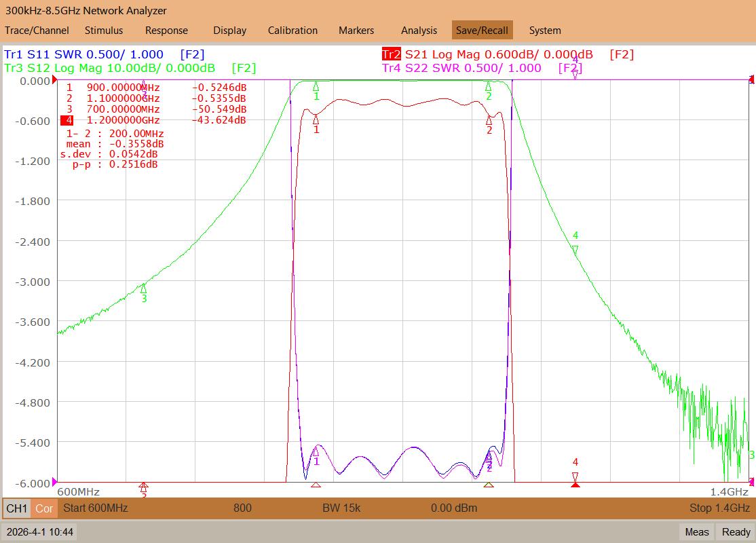Screen dimensions: 756x543
Task: Click the 1.4GHz stop axis label
Action: [x=730, y=492]
